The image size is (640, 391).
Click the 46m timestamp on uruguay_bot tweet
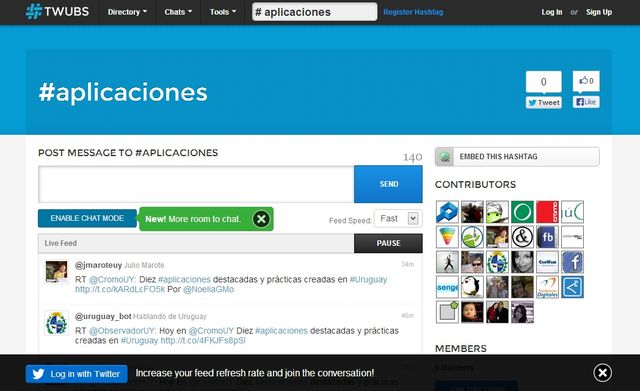(407, 315)
